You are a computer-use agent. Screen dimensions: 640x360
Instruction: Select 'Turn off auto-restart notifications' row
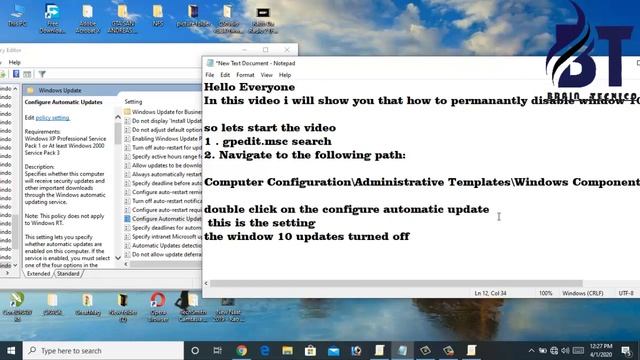click(163, 201)
